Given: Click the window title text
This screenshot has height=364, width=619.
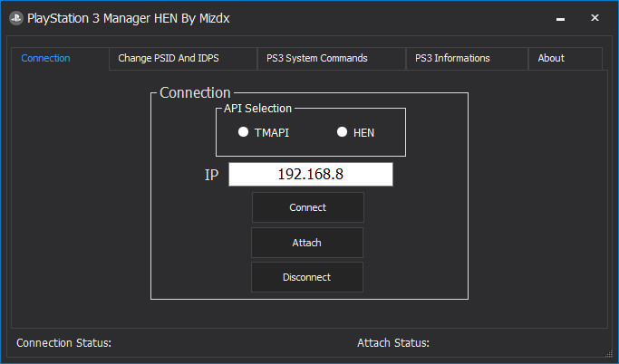Looking at the screenshot, I should 129,18.
